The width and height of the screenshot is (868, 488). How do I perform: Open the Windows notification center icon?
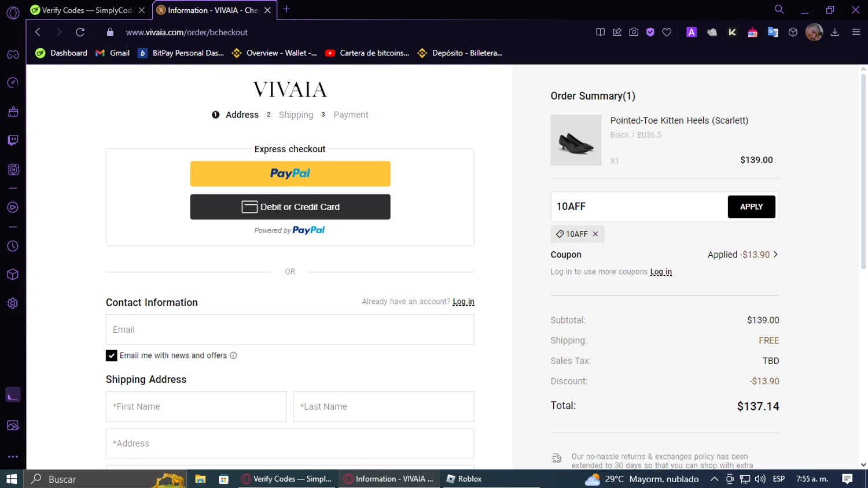point(847,479)
